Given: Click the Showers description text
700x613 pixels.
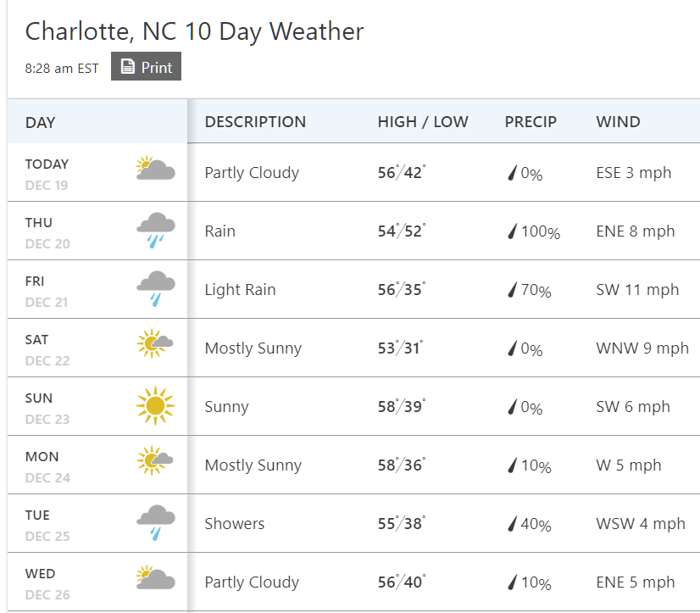Looking at the screenshot, I should 235,523.
